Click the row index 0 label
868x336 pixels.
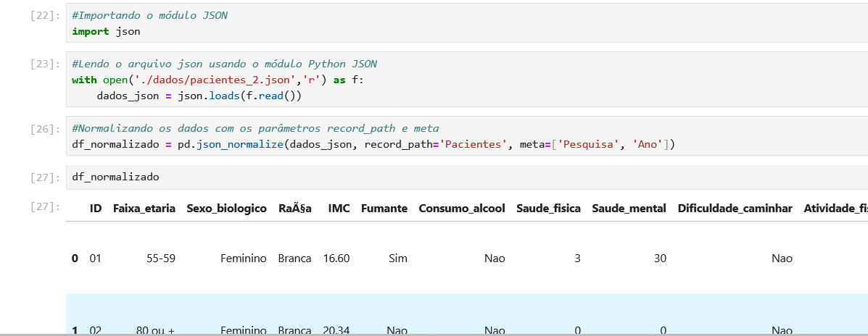[75, 258]
